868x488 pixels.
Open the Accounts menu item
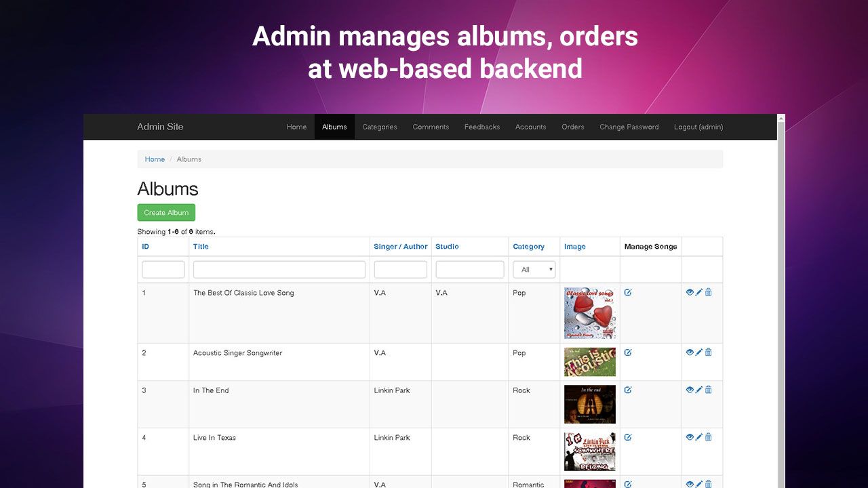click(x=530, y=127)
